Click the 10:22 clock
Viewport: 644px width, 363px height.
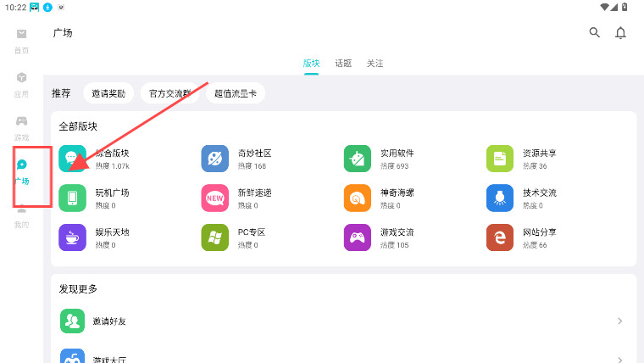click(15, 8)
